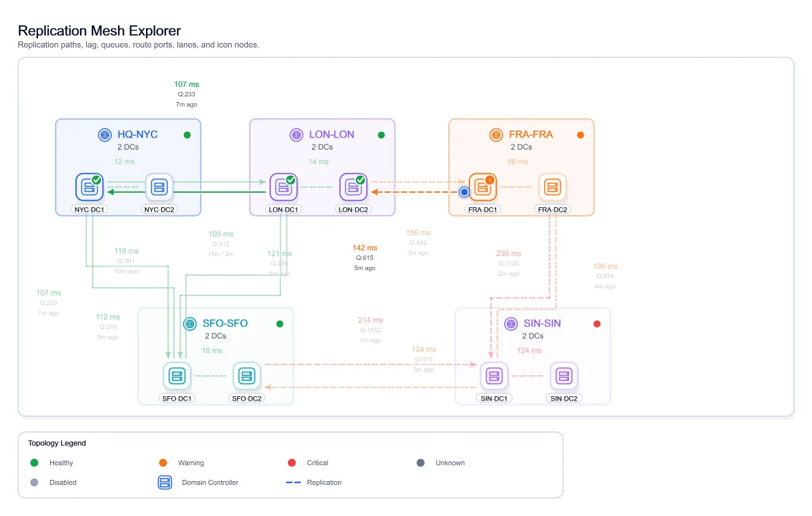The height and width of the screenshot is (516, 812).
Task: Click the 238 ms lag label
Action: tap(508, 254)
